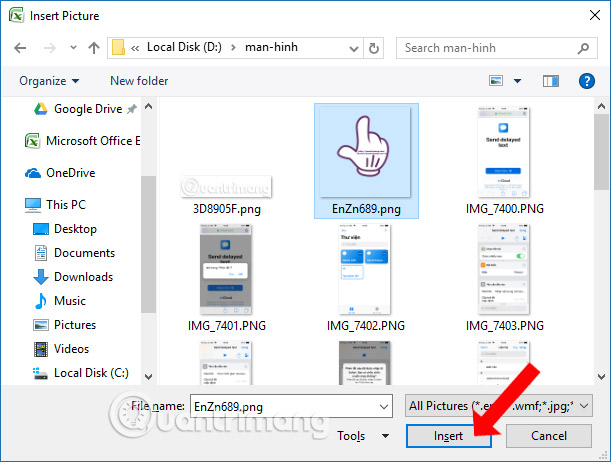
Task: Create a New folder
Action: click(139, 81)
